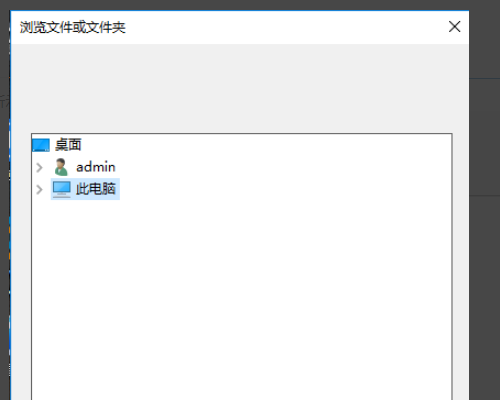Click dark background window right of dialog
This screenshot has height=400, width=500.
tap(485, 233)
